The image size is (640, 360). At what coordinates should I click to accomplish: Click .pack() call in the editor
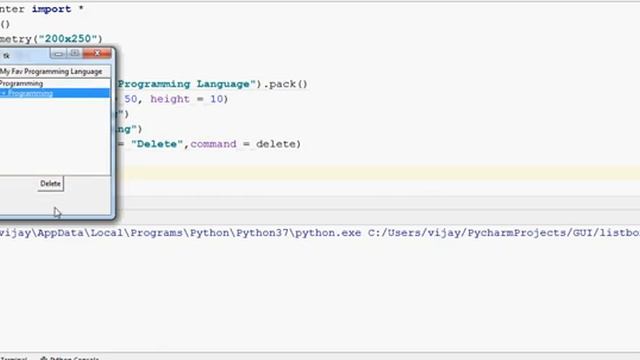coord(285,84)
